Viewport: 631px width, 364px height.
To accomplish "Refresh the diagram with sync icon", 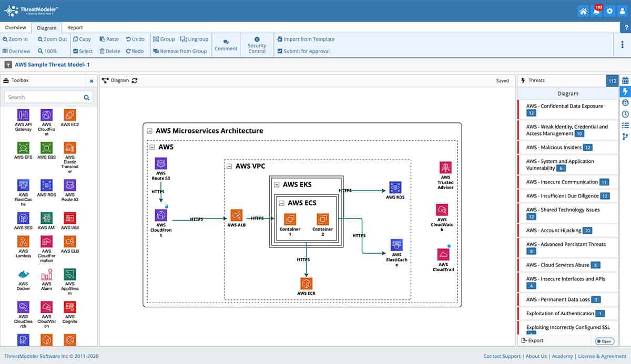I will point(135,80).
